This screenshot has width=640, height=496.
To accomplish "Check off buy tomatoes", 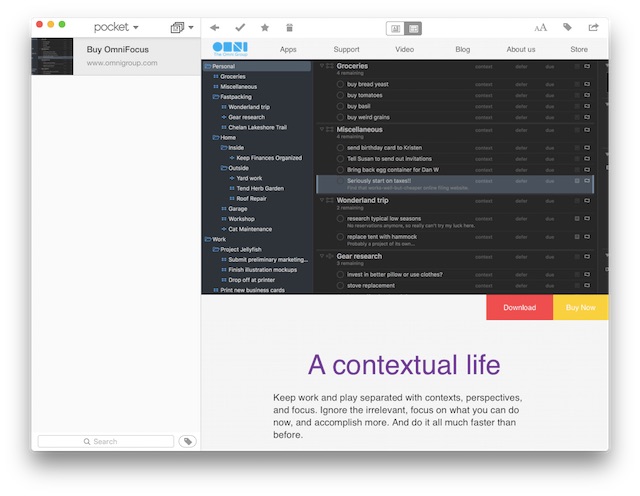I will point(340,95).
